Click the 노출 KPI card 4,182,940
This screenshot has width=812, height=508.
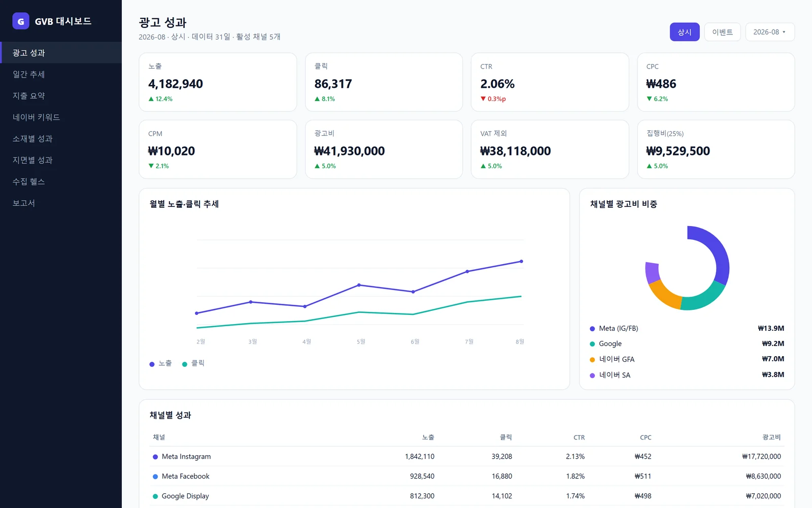pos(218,82)
